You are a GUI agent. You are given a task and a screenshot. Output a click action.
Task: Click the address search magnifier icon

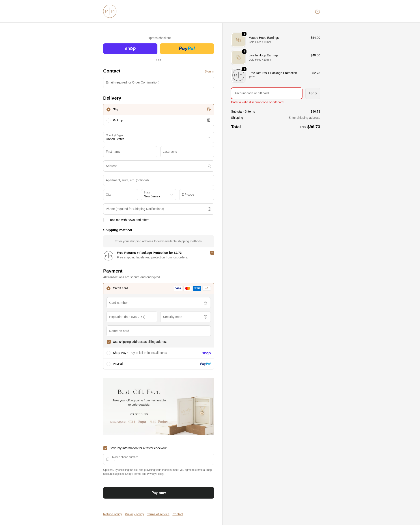209,166
